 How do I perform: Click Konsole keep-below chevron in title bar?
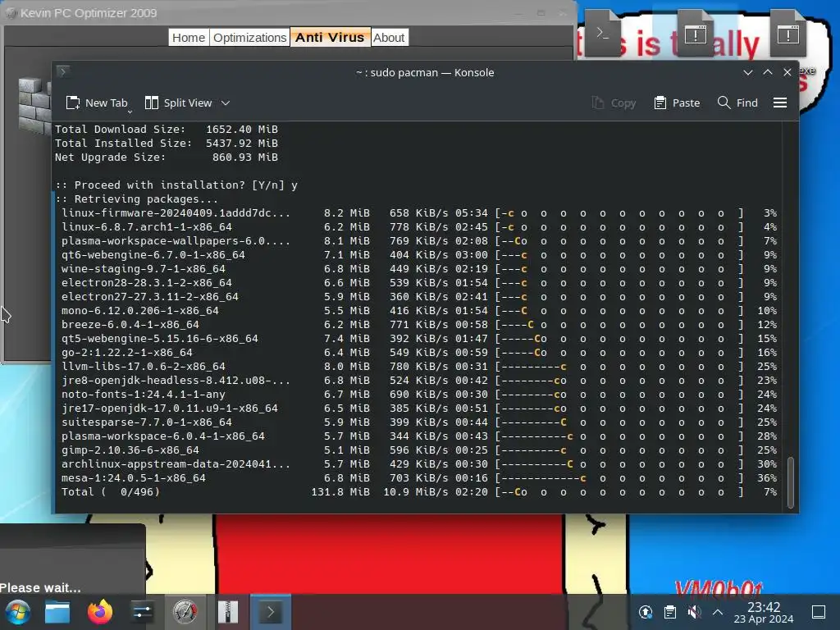[748, 72]
